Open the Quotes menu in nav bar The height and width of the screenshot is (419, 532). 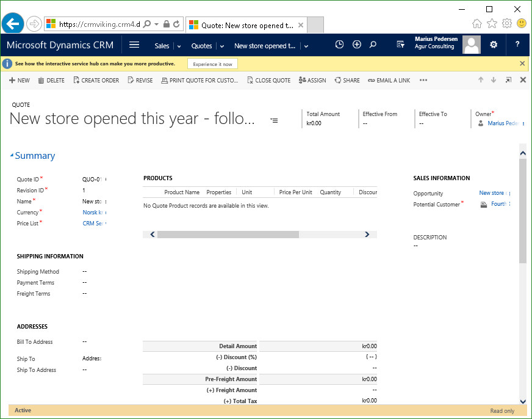(201, 46)
